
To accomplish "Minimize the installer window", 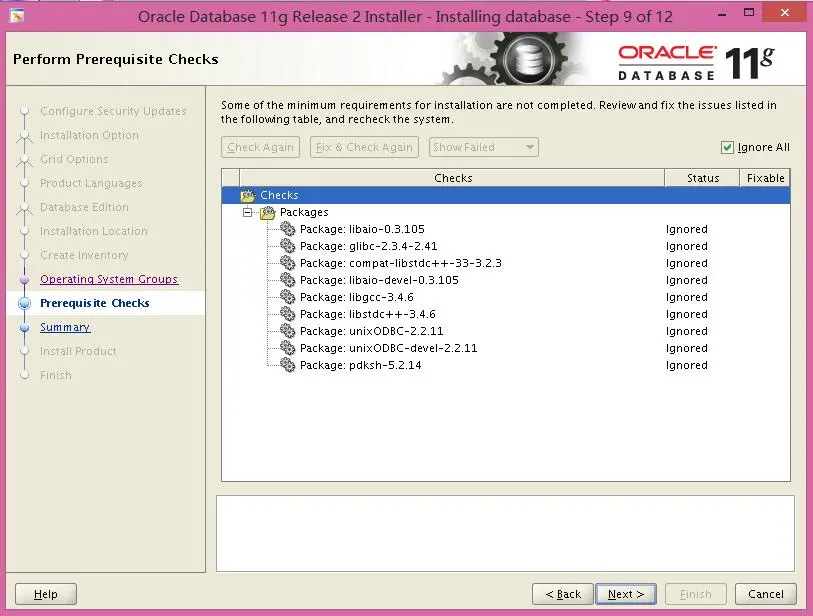I will point(721,15).
